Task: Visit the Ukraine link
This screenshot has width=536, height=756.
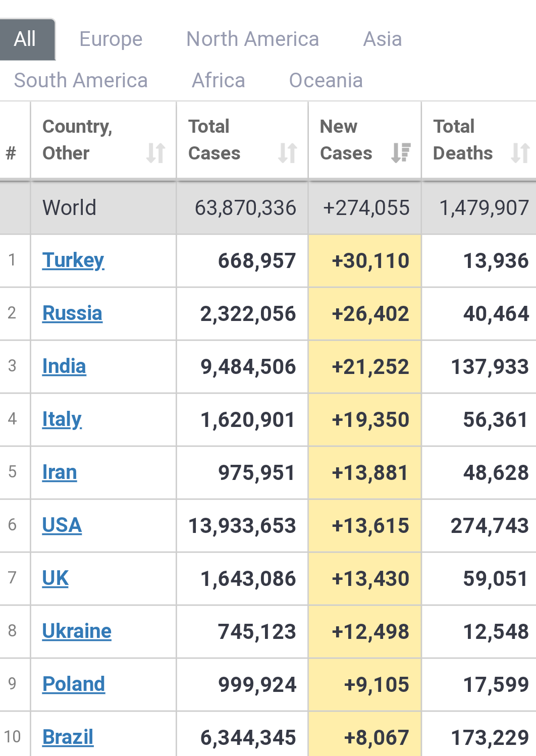Action: [77, 631]
